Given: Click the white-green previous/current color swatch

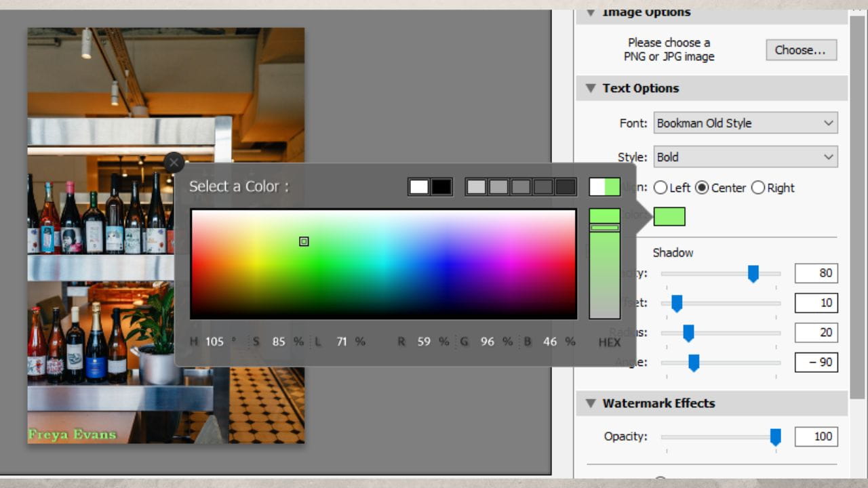Looking at the screenshot, I should click(x=605, y=187).
